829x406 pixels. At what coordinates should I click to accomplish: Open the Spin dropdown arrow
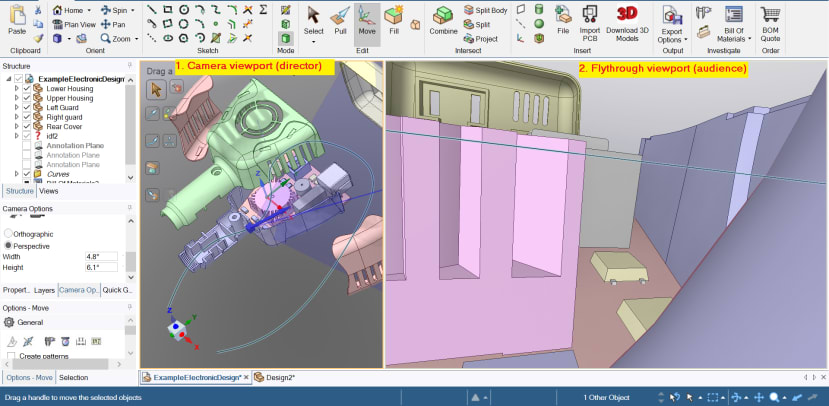pyautogui.click(x=132, y=10)
